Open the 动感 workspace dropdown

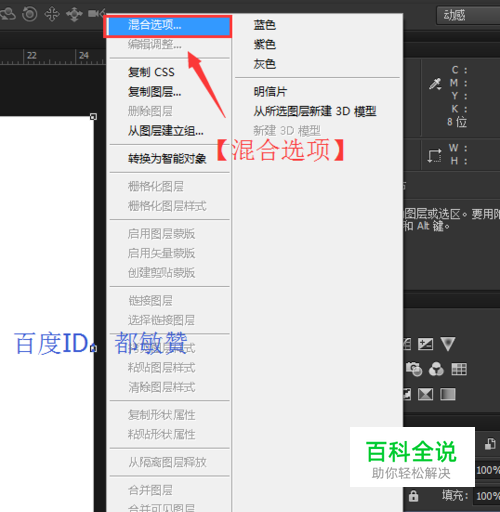coord(468,15)
